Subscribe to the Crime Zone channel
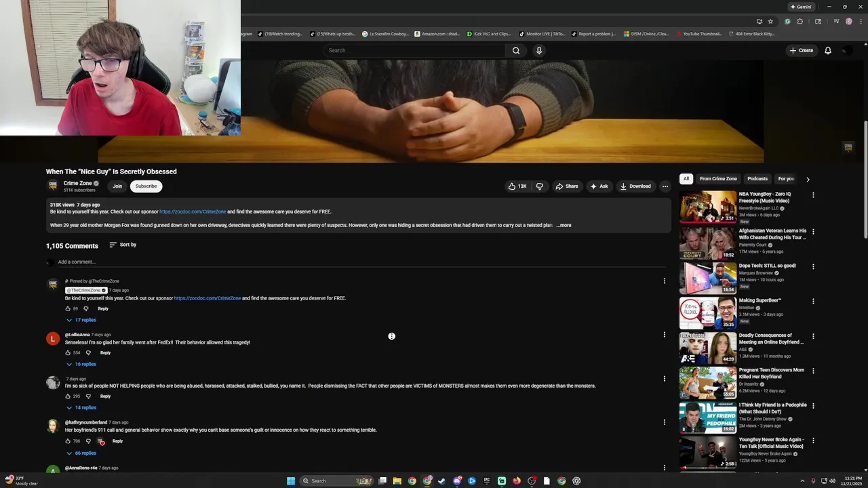The image size is (868, 488). pos(146,186)
